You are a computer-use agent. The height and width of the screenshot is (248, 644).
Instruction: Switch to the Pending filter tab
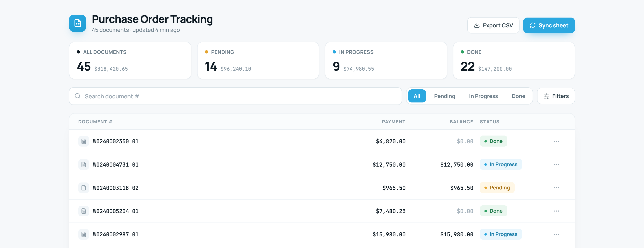[444, 96]
